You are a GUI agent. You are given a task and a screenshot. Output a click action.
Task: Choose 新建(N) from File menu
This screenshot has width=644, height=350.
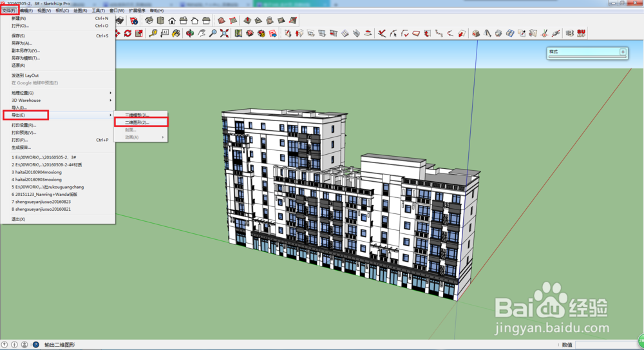coord(57,19)
